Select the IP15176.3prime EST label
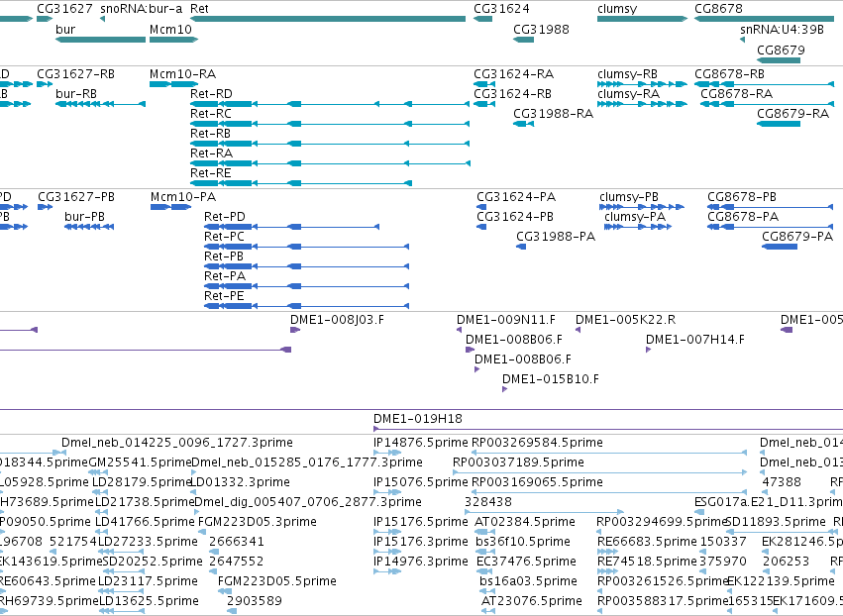 pos(421,542)
